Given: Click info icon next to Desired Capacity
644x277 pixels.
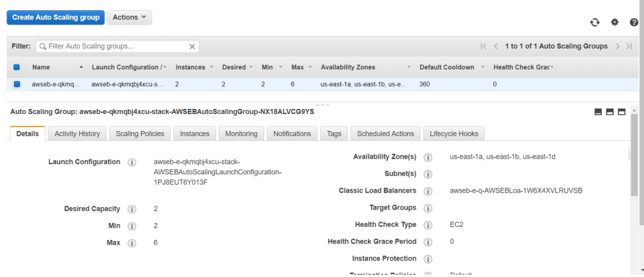Looking at the screenshot, I should pos(132,209).
